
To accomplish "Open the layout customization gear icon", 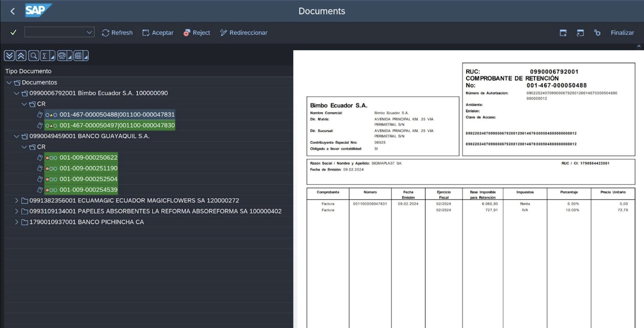I will click(597, 33).
